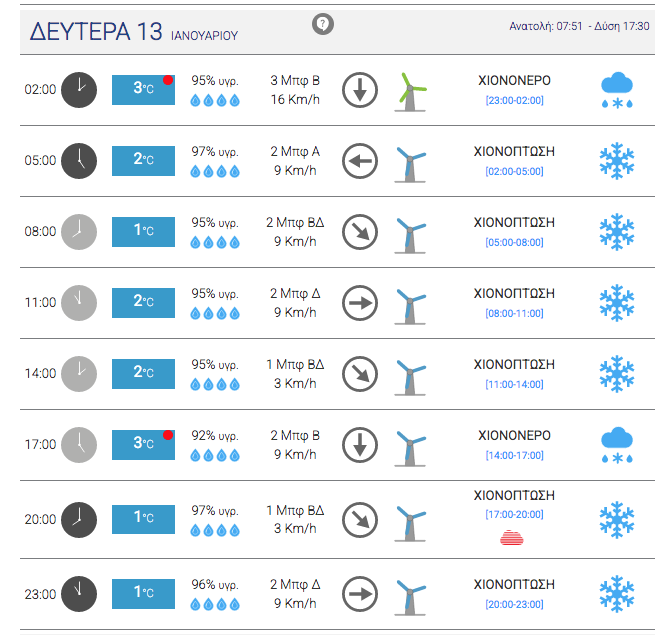The height and width of the screenshot is (635, 659).
Task: Click the ΧΙΟΝΟΠΤΩΣΗ label at 11:00
Action: [514, 294]
